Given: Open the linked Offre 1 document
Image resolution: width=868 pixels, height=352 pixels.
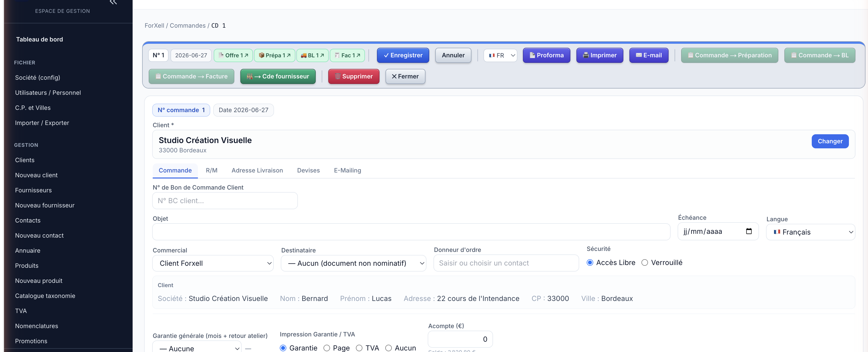Looking at the screenshot, I should coord(234,55).
